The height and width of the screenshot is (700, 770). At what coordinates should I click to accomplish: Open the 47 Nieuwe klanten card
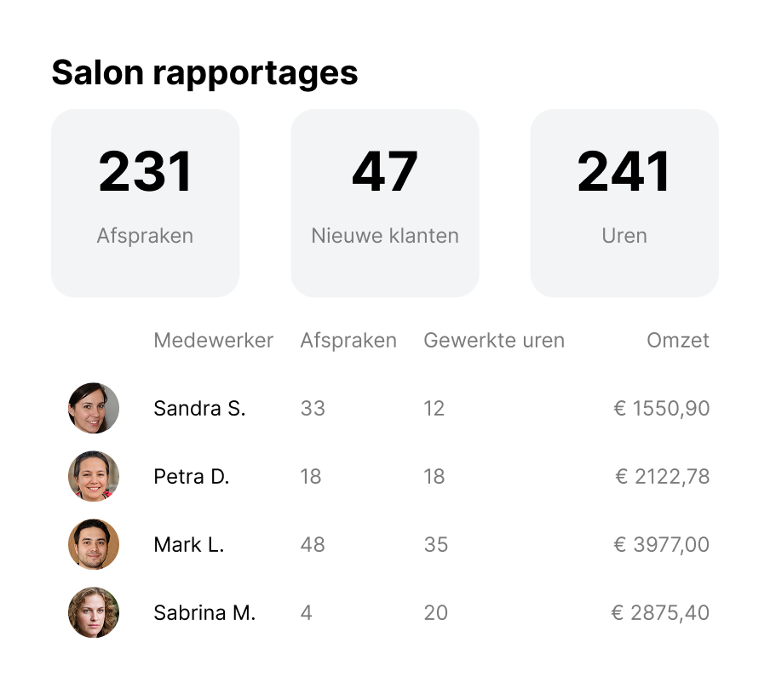(385, 203)
